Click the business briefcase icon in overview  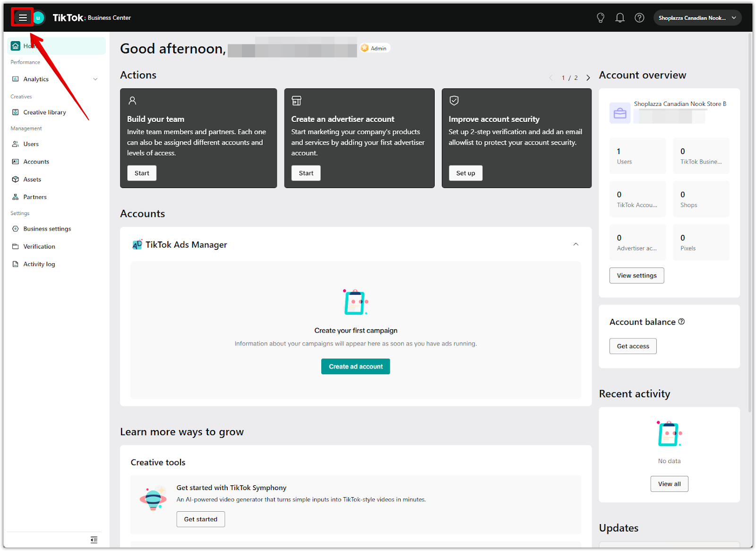click(620, 113)
